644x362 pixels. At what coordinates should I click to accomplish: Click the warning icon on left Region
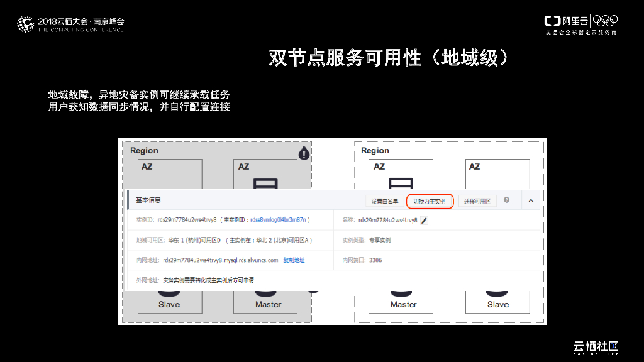pos(304,153)
